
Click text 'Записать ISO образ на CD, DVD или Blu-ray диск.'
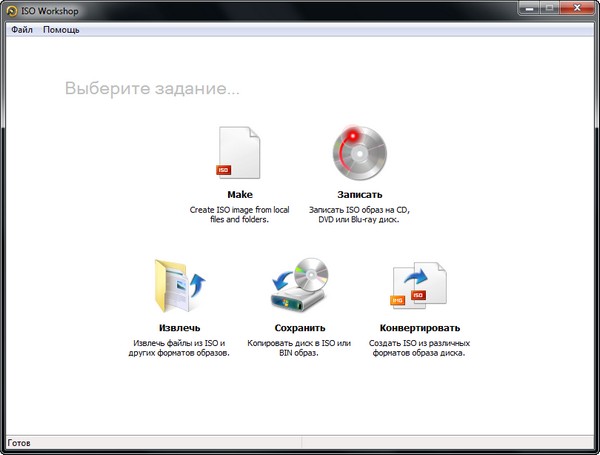[x=359, y=215]
